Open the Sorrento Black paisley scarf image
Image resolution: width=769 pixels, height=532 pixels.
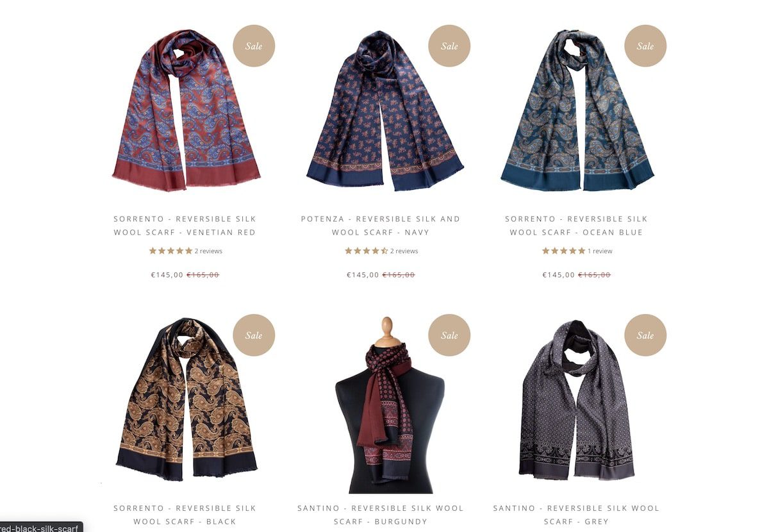(x=186, y=399)
